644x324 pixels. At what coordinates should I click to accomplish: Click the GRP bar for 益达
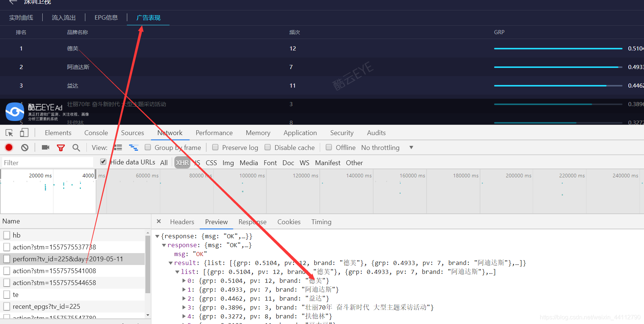point(558,86)
